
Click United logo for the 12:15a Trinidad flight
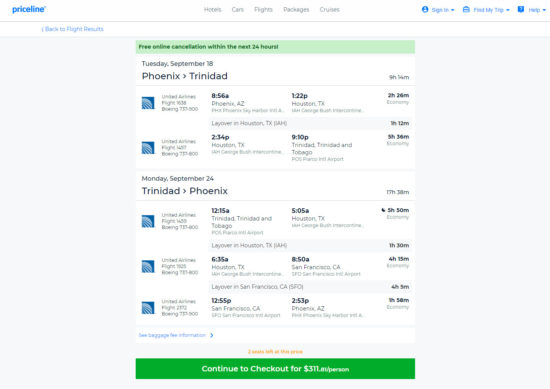148,221
